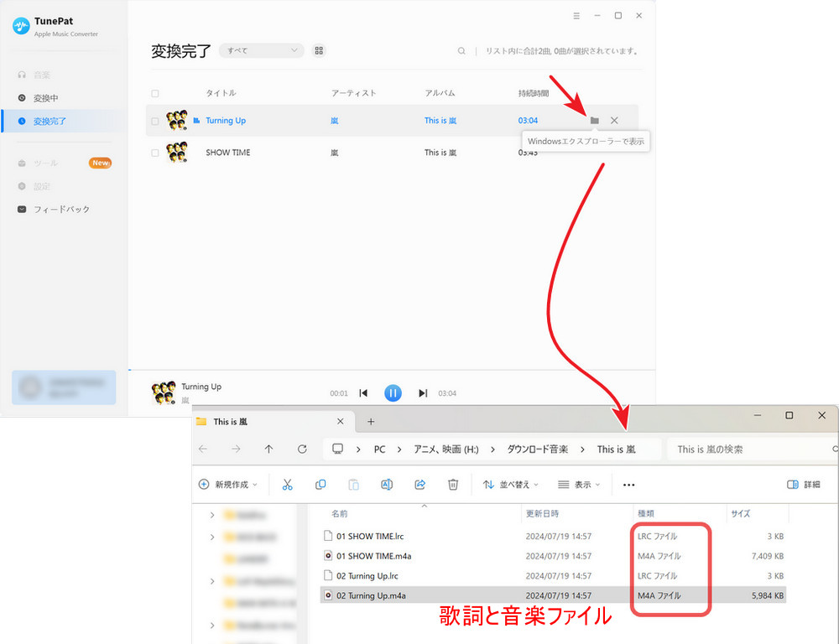The height and width of the screenshot is (644, 839).
Task: Click the PC breadcrumb in address bar
Action: click(379, 449)
